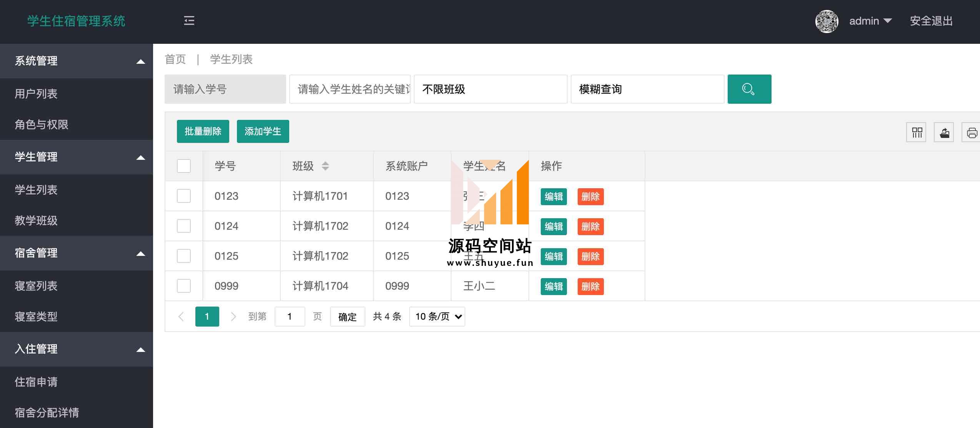Click 编辑 for student 王小二
The image size is (980, 428).
point(554,287)
